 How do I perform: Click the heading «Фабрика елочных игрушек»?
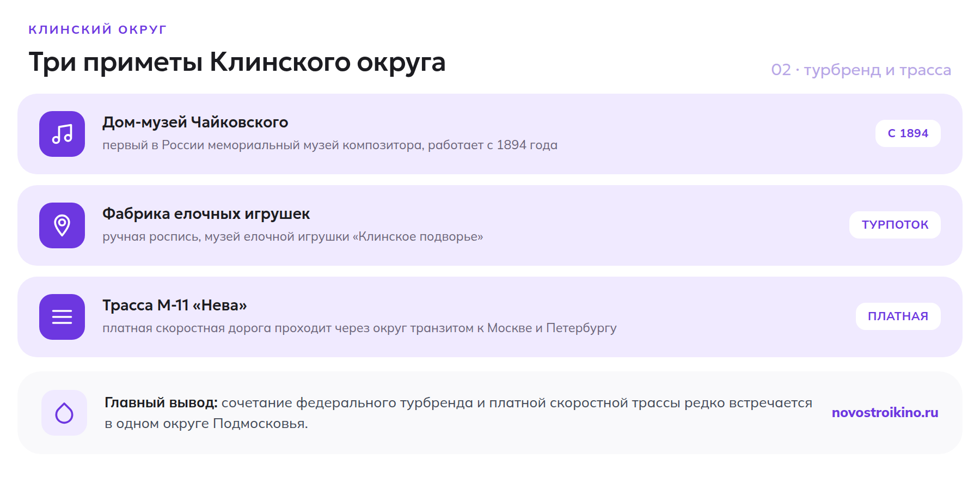coord(206,214)
